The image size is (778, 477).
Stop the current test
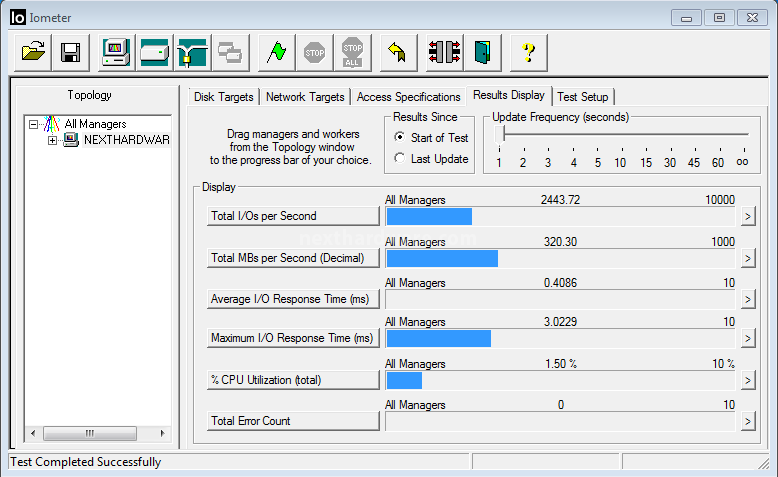point(315,53)
